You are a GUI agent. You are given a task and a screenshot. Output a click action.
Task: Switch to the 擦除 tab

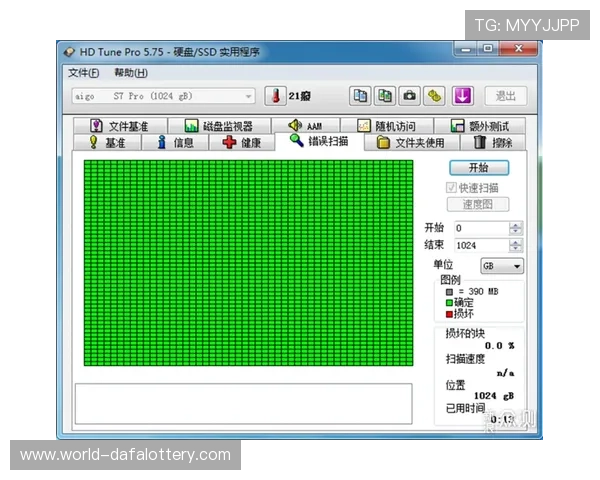[493, 142]
